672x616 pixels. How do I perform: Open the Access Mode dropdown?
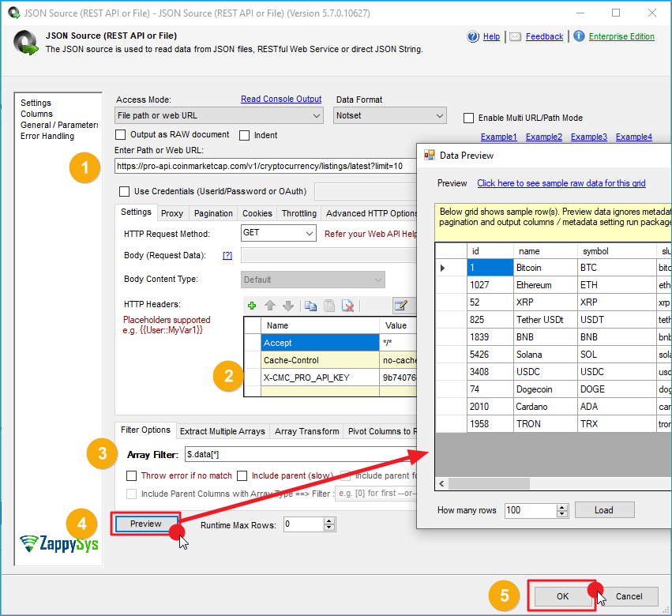219,116
